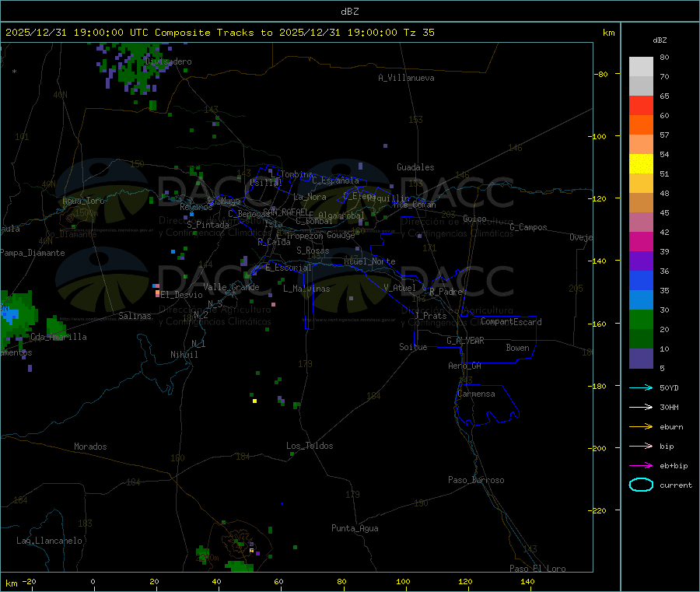Viewport: 700px width, 592px height.
Task: Click the Nihuil label
Action: point(184,355)
